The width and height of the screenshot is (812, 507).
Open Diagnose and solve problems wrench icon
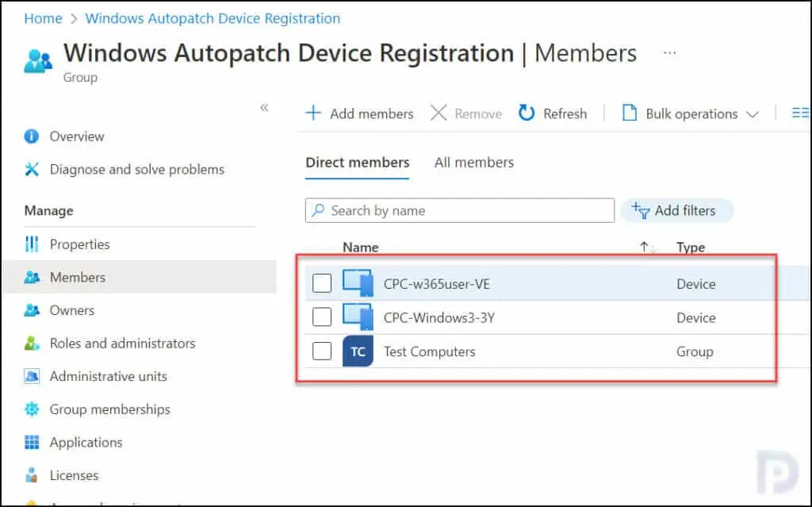click(32, 169)
